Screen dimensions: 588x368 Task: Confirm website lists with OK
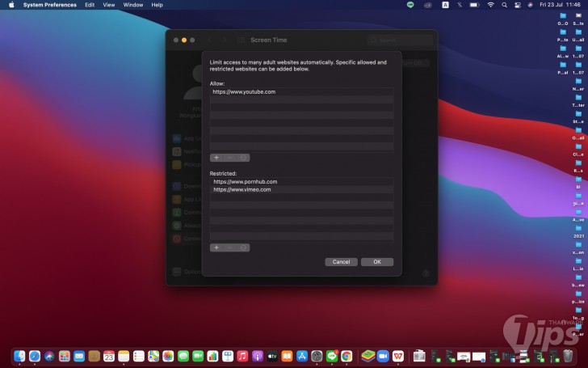tap(377, 262)
